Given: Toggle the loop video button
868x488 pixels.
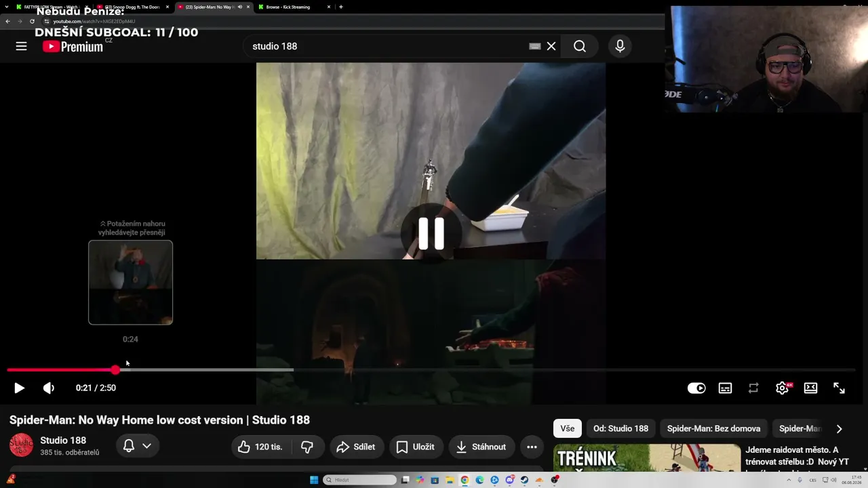Looking at the screenshot, I should pyautogui.click(x=753, y=388).
